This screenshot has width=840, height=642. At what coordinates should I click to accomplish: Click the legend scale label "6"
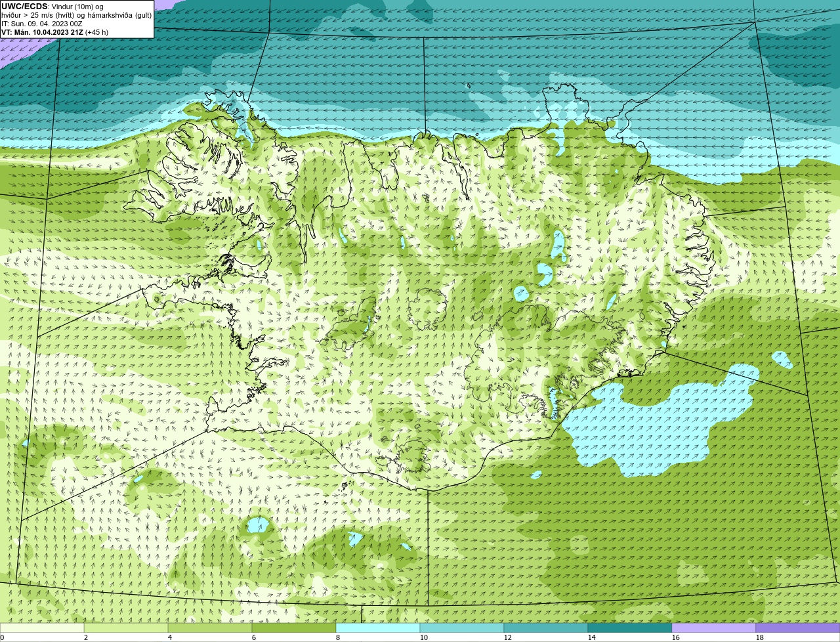pyautogui.click(x=253, y=637)
